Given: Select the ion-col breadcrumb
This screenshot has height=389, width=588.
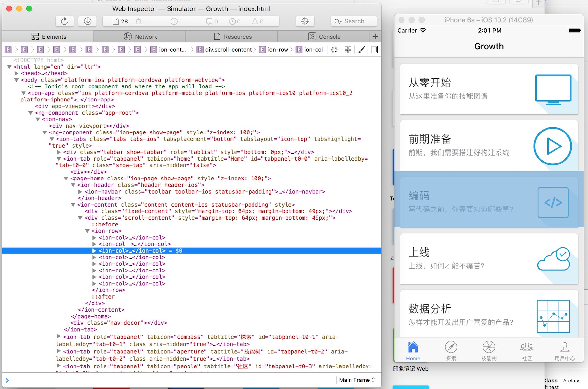Looking at the screenshot, I should point(310,50).
